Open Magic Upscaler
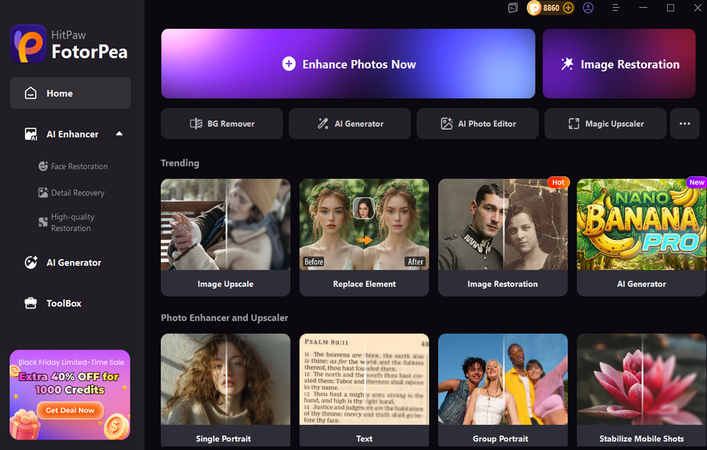707x450 pixels. [x=606, y=124]
